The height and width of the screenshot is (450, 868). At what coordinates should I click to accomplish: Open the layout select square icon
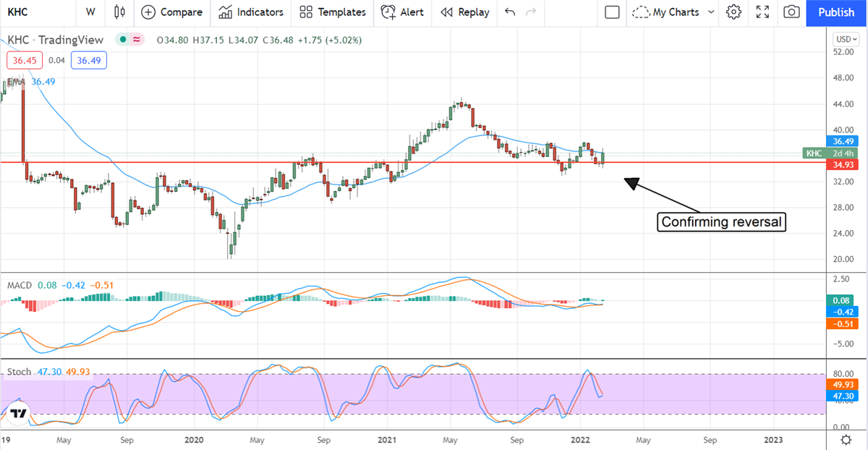[x=612, y=12]
